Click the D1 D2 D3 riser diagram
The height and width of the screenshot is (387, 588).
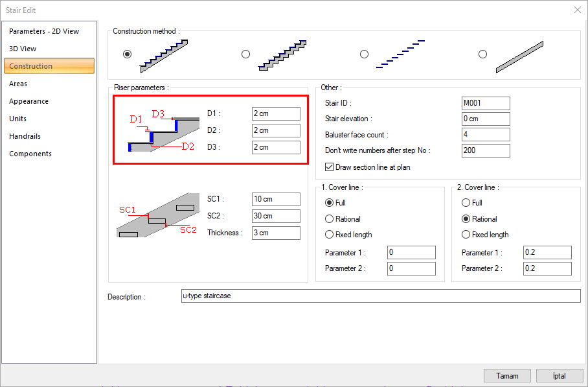(x=163, y=130)
